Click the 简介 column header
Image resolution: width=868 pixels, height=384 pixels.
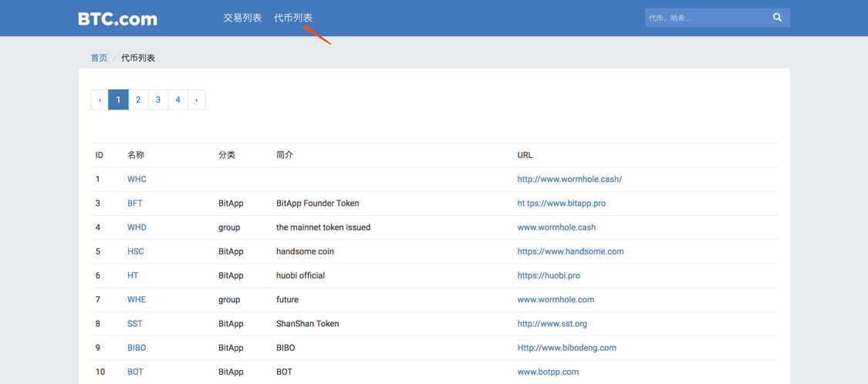pos(285,155)
